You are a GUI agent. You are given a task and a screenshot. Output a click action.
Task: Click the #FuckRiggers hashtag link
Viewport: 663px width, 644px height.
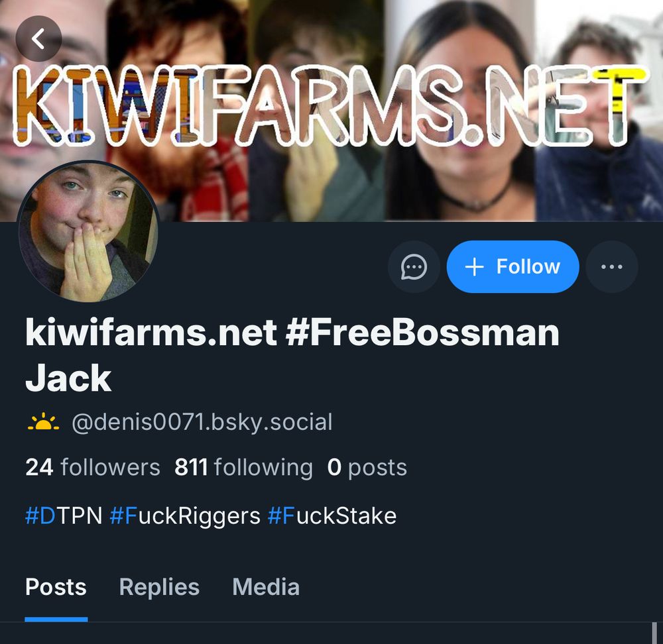point(185,517)
